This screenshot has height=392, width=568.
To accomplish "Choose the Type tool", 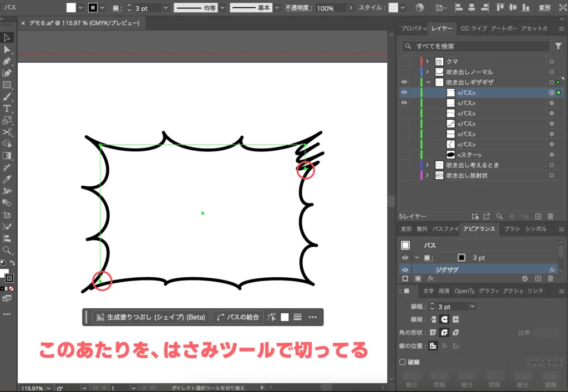I will [7, 108].
